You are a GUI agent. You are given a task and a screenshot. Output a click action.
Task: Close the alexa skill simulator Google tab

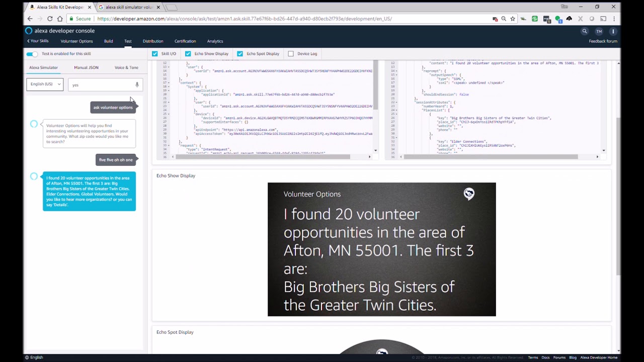click(158, 7)
